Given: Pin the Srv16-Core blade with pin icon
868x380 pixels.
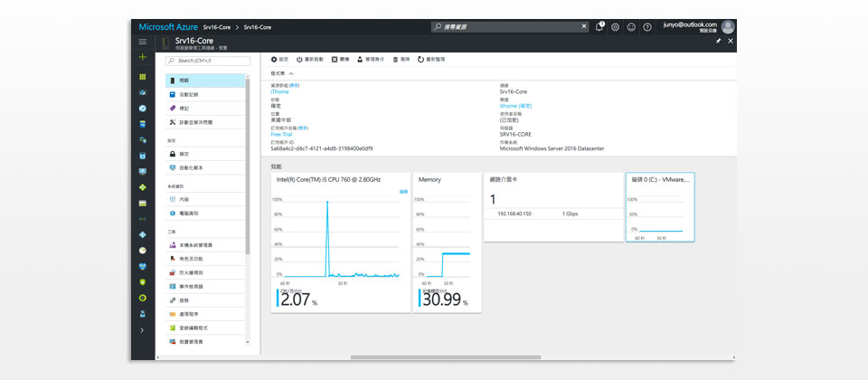Looking at the screenshot, I should [x=719, y=41].
